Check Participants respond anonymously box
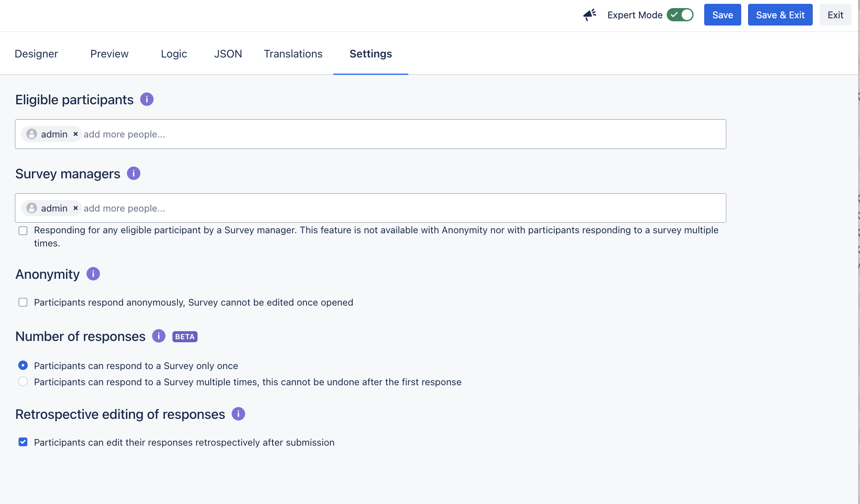 coord(23,302)
